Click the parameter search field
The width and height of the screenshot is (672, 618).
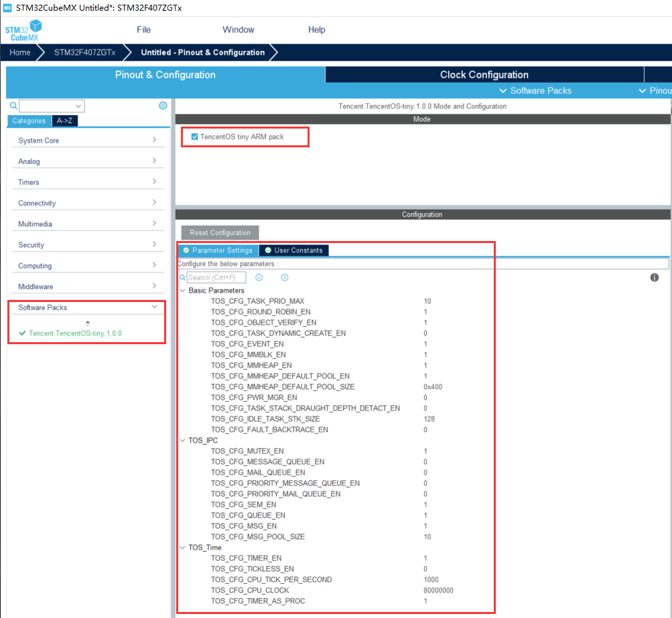tap(216, 277)
